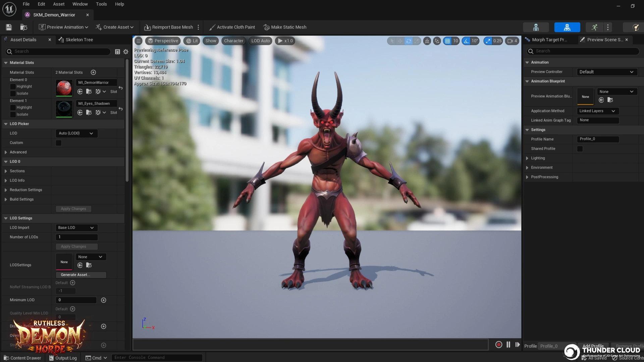Click Generate Asset button
The image size is (644, 362).
(81, 275)
